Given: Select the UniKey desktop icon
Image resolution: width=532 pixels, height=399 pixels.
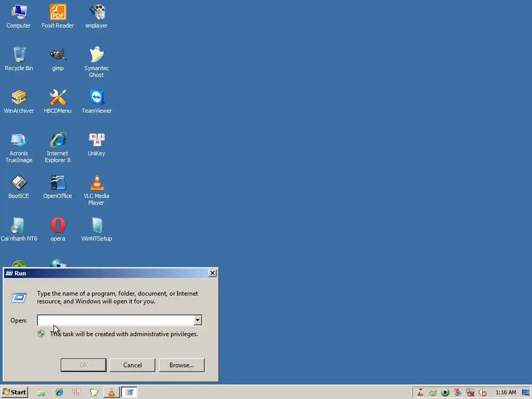Looking at the screenshot, I should tap(97, 144).
